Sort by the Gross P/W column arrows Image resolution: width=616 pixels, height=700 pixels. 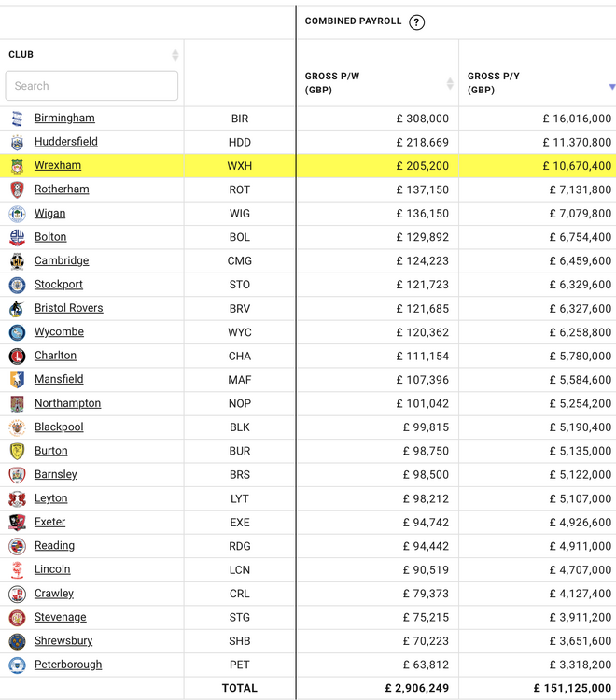click(450, 83)
